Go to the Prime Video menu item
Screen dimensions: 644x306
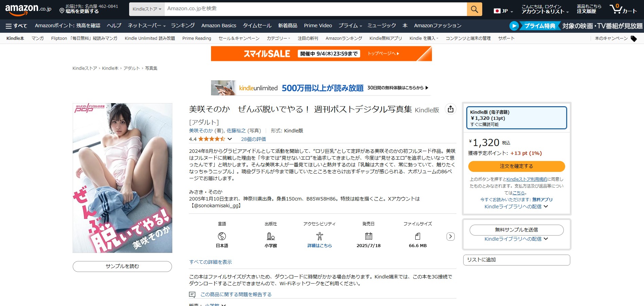[318, 26]
